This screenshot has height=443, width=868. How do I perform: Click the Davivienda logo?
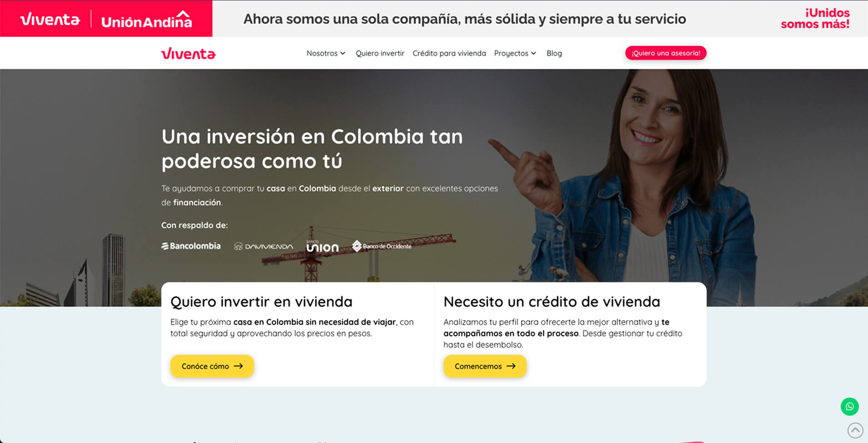pyautogui.click(x=264, y=246)
